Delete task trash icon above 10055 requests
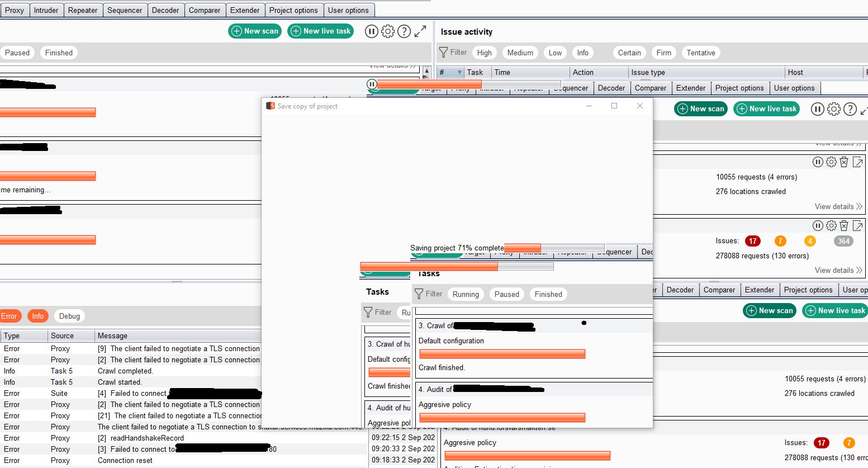 (845, 162)
